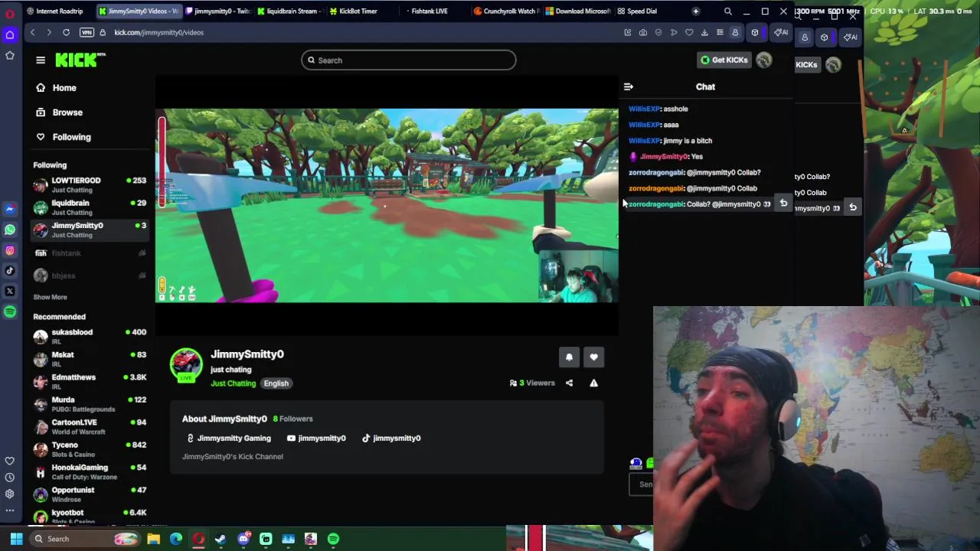
Task: Open the Kick sidebar hamburger menu
Action: (x=41, y=60)
